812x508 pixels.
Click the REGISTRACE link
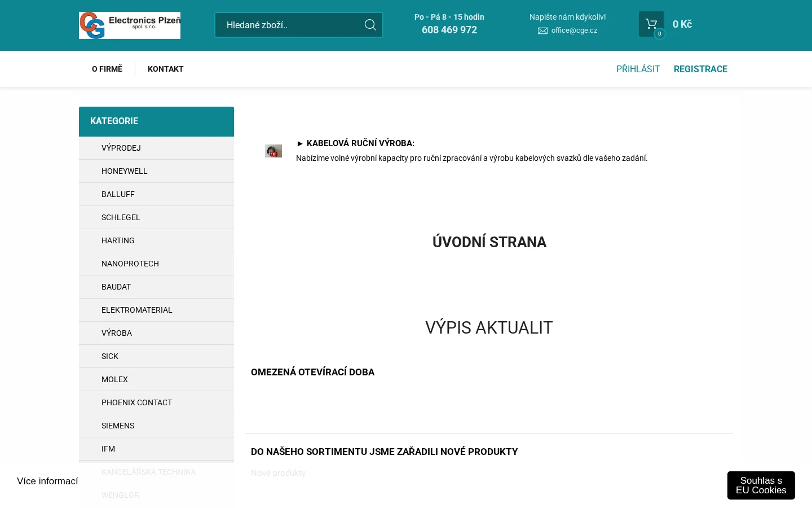[700, 69]
